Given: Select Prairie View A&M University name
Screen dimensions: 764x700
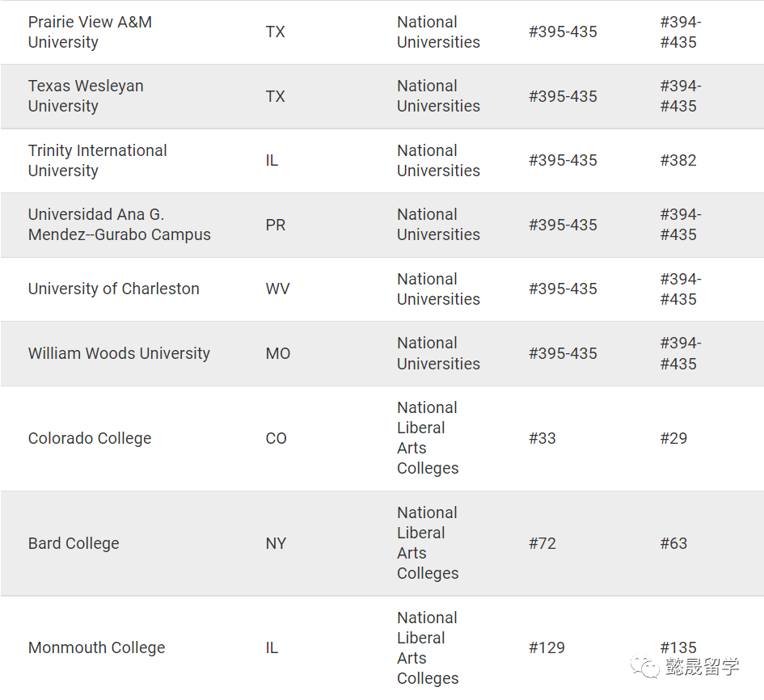Looking at the screenshot, I should coord(90,32).
